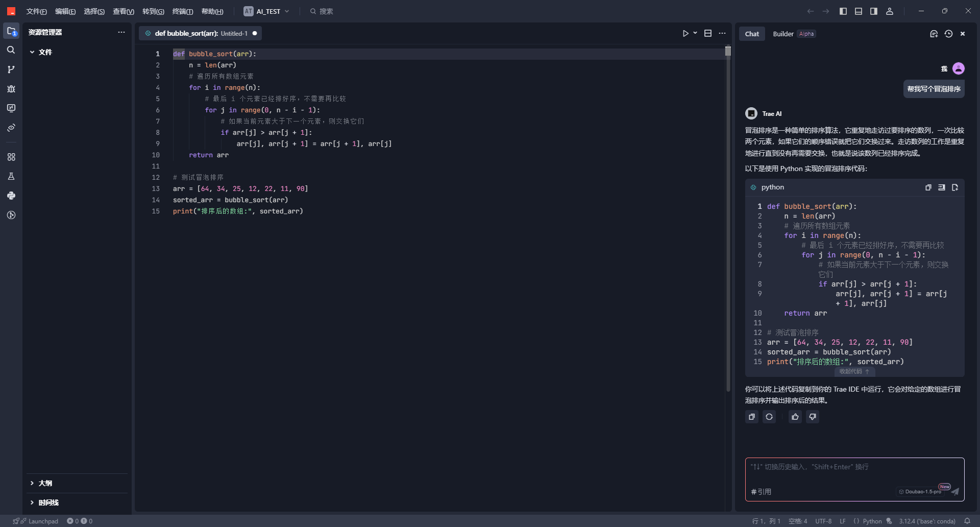Expand the 大纲 outline section

coord(45,483)
